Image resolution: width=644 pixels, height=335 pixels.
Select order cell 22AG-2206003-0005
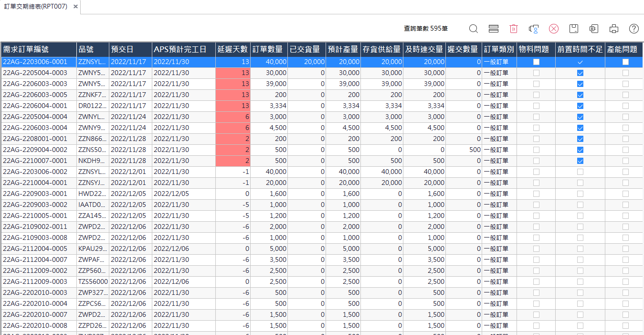(39, 95)
